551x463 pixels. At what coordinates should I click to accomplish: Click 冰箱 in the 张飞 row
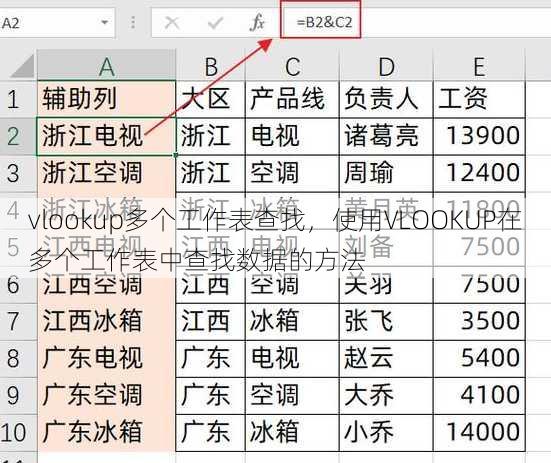(x=292, y=321)
